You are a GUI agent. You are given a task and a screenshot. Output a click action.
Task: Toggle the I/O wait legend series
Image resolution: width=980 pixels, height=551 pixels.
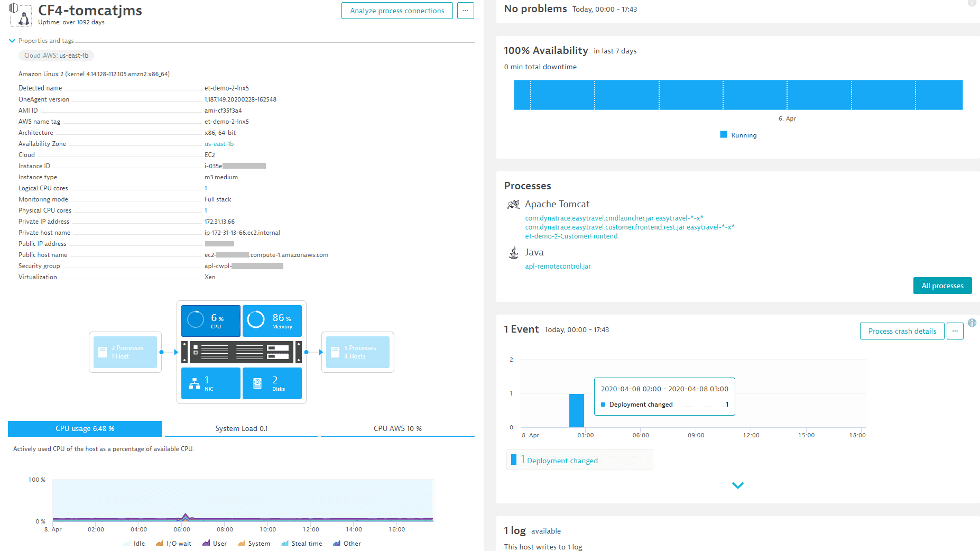pos(173,544)
